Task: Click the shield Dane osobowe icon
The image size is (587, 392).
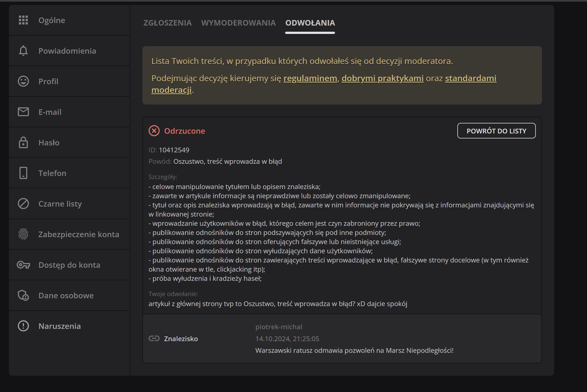Action: pos(23,295)
